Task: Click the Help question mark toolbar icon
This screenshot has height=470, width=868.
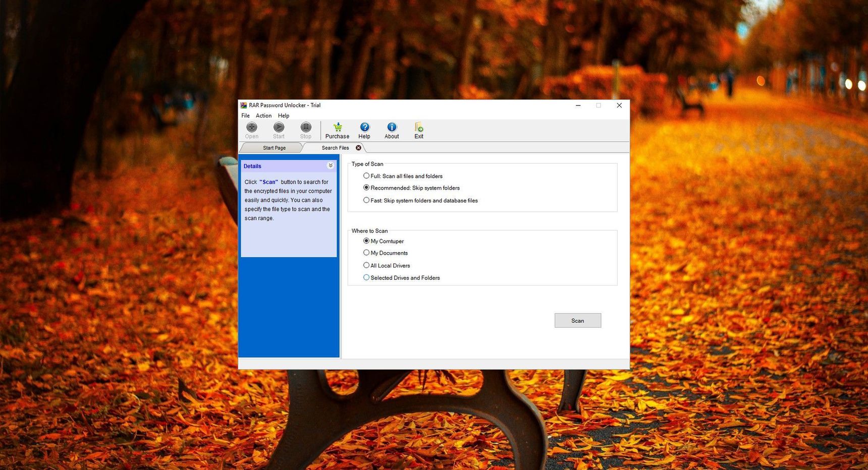Action: 364,130
